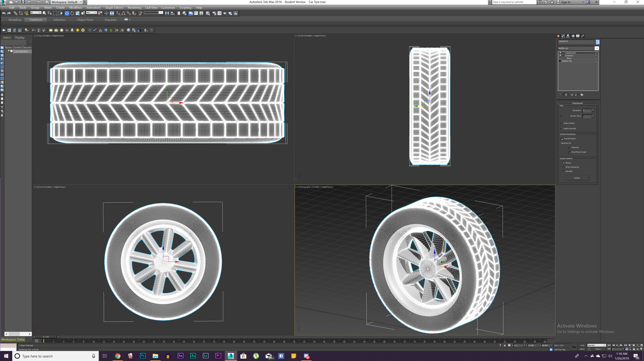Switch to the Object Paint ribbon tab
This screenshot has height=361, width=644.
(x=85, y=20)
